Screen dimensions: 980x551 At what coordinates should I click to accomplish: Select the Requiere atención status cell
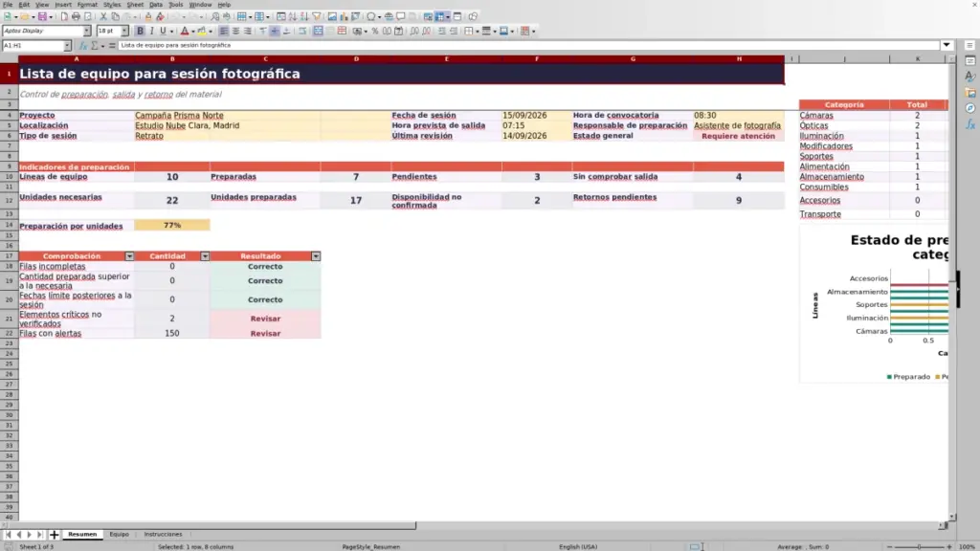[738, 136]
